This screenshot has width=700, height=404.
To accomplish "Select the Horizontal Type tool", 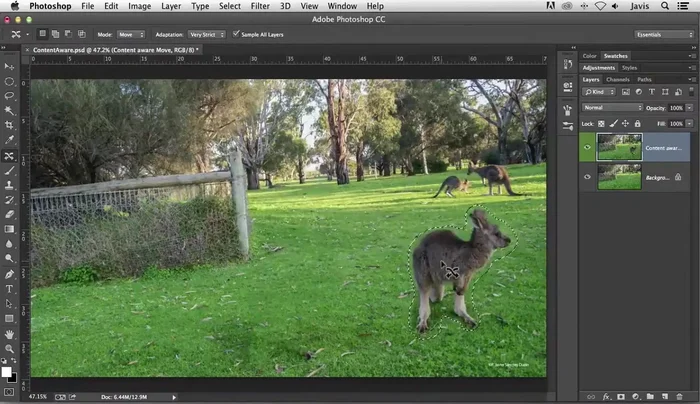I will click(9, 288).
